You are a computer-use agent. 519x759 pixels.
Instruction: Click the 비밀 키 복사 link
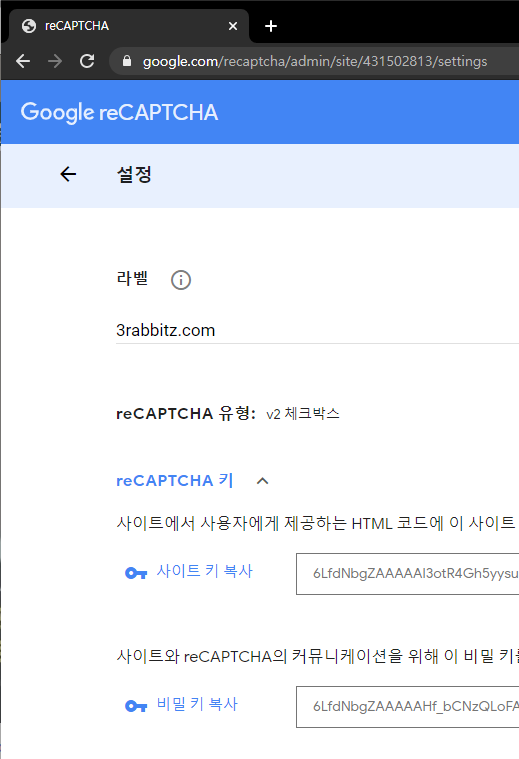coord(197,704)
